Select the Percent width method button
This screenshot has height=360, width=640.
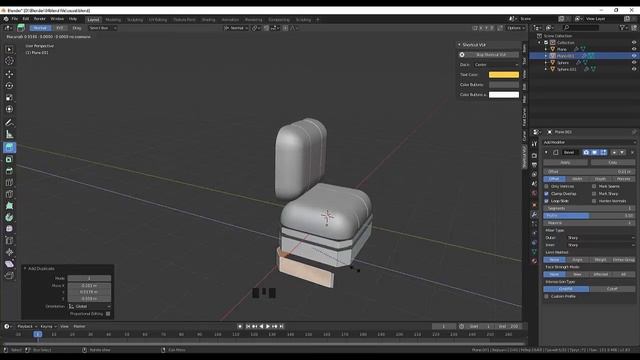pos(623,179)
